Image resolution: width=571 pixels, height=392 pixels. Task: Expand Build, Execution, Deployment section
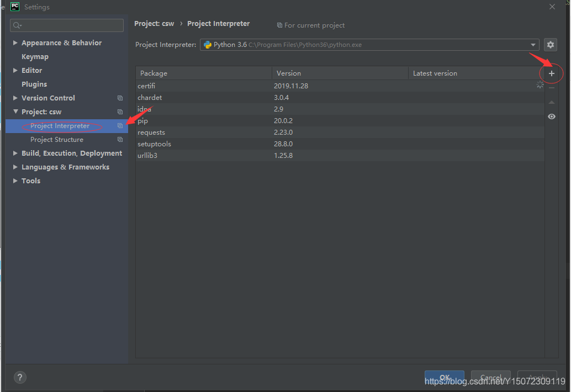15,153
